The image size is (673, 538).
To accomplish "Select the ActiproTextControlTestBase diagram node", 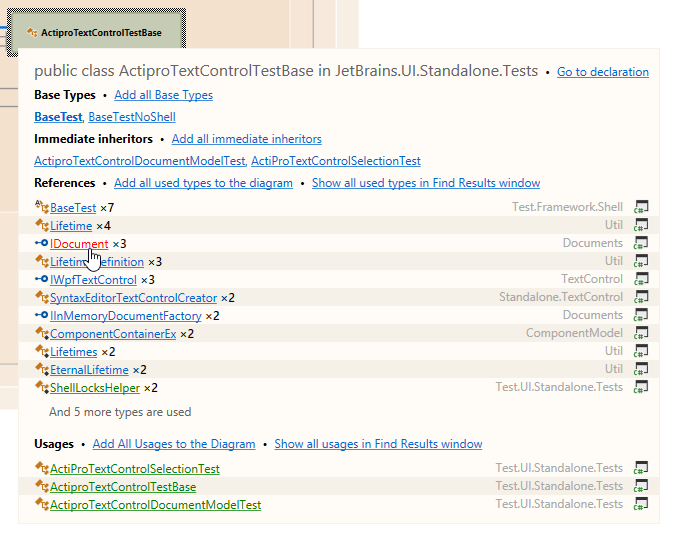I will 96,33.
